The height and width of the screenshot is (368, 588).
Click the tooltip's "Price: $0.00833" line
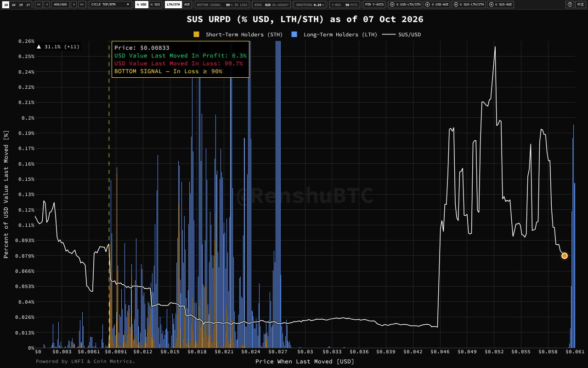tap(142, 47)
